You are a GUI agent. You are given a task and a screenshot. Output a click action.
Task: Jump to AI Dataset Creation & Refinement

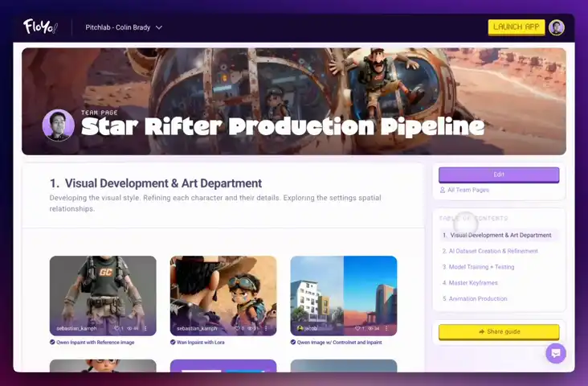(x=490, y=251)
